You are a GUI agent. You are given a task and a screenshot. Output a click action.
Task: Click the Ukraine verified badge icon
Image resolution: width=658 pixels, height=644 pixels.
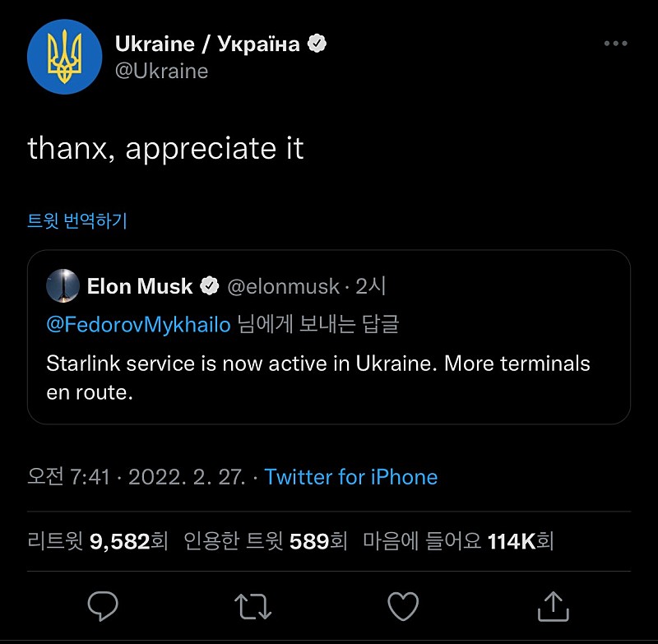[317, 44]
